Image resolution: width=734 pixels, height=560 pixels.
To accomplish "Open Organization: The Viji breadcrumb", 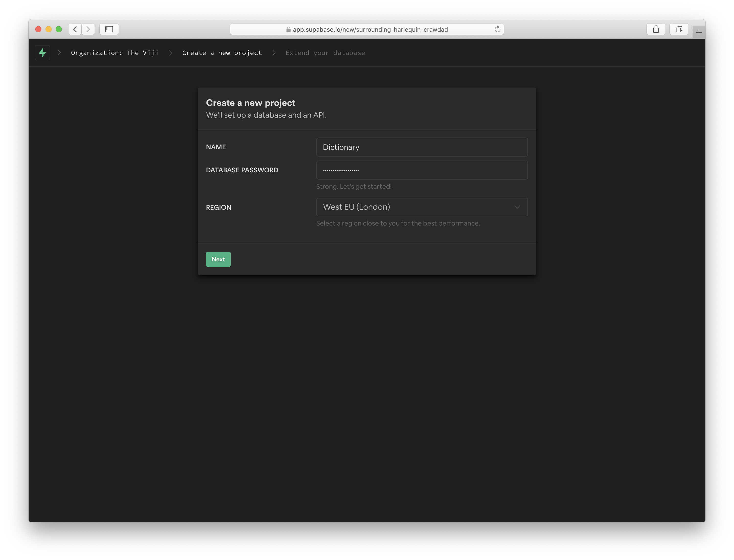I will click(x=114, y=53).
